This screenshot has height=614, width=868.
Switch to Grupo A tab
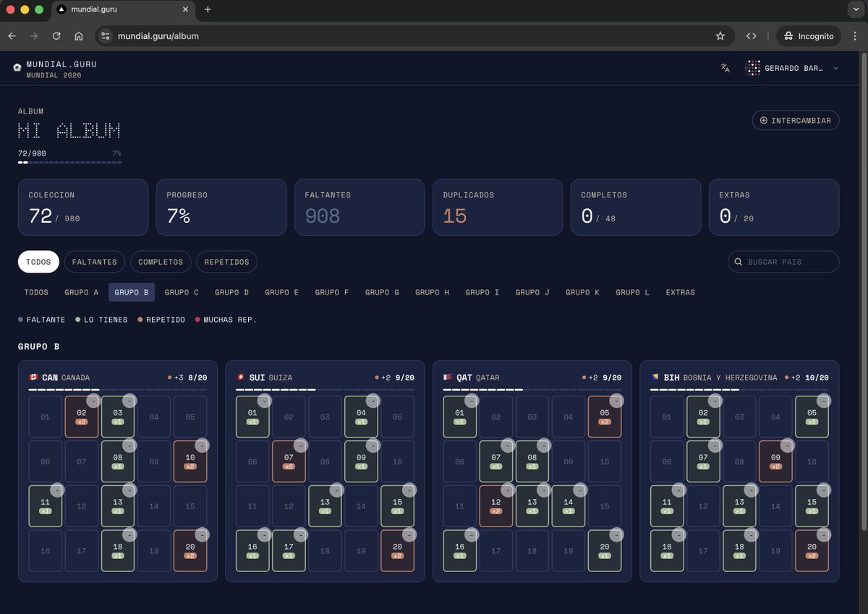[x=82, y=292]
